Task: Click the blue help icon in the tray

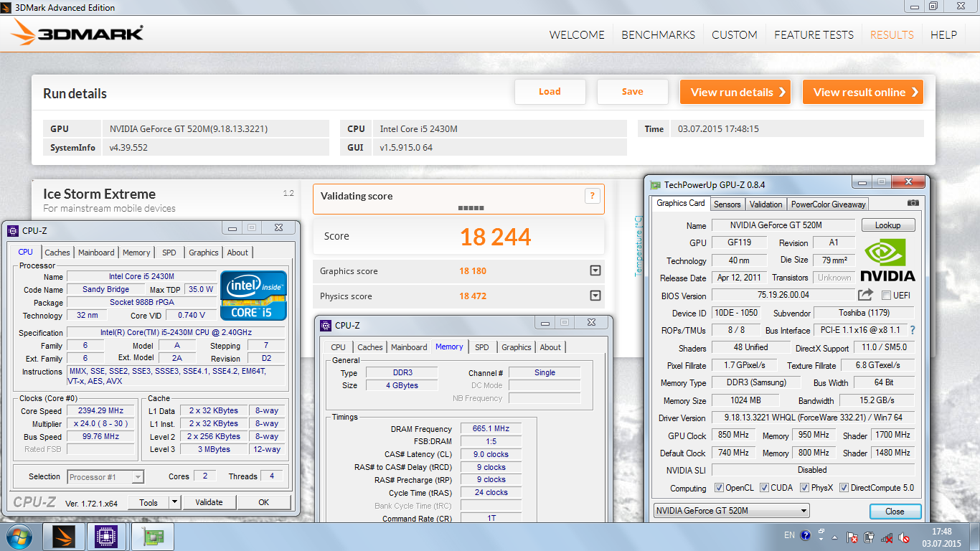Action: coord(805,535)
